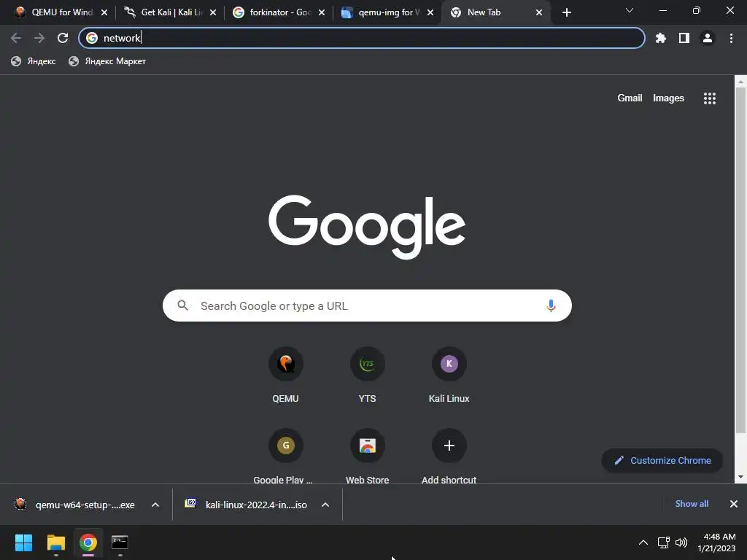This screenshot has width=747, height=560.
Task: Close the QEMU for Windows tab
Action: 104,12
